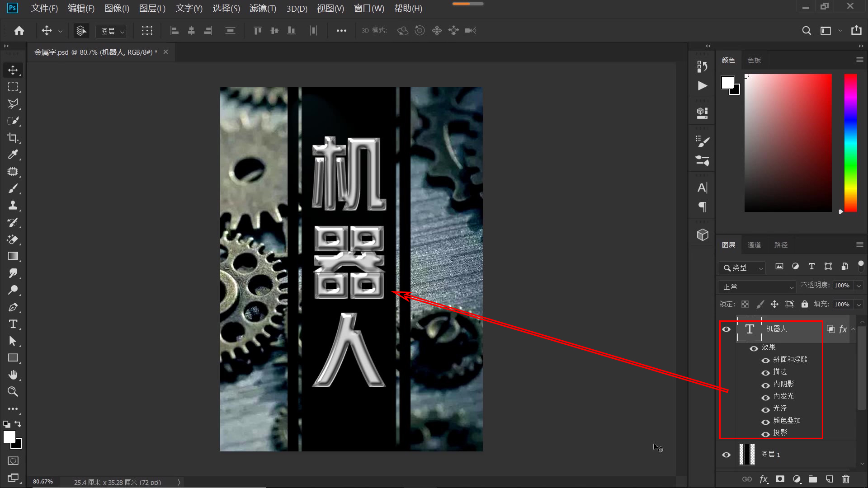Screen dimensions: 868x488
Task: Select the Eyedropper tool
Action: (13, 155)
